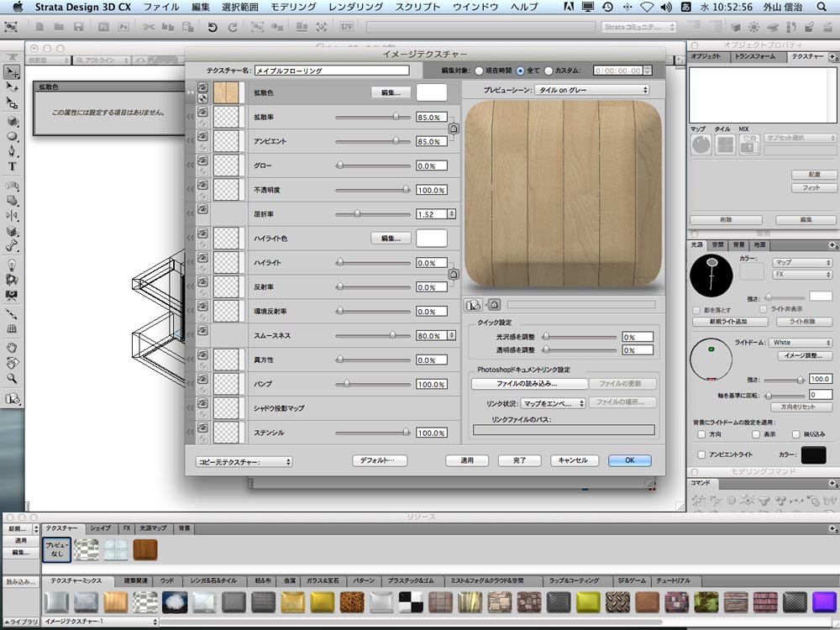Switch to the トランスフォーム tab

tap(755, 56)
